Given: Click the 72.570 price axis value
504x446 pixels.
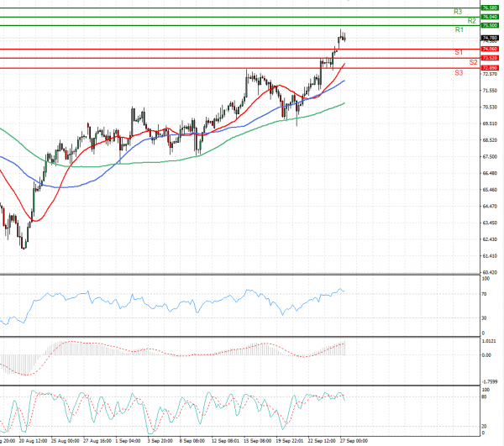Looking at the screenshot, I should click(x=490, y=74).
